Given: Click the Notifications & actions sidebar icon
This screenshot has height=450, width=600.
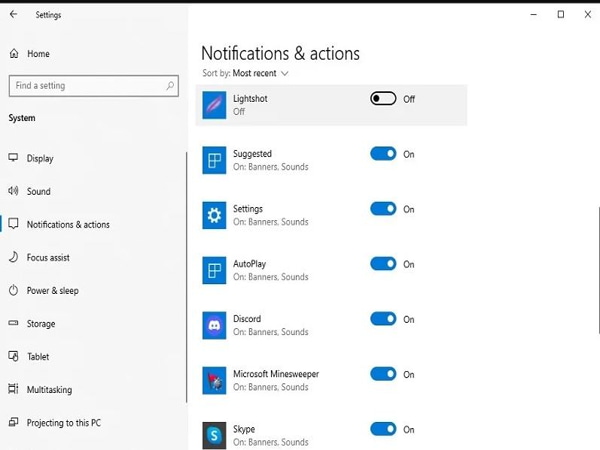Looking at the screenshot, I should 13,224.
